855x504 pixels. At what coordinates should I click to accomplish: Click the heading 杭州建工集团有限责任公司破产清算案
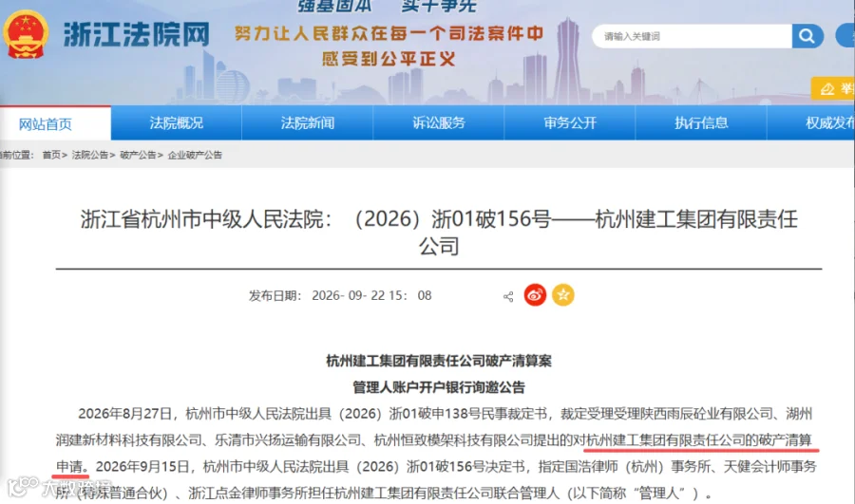pyautogui.click(x=439, y=361)
